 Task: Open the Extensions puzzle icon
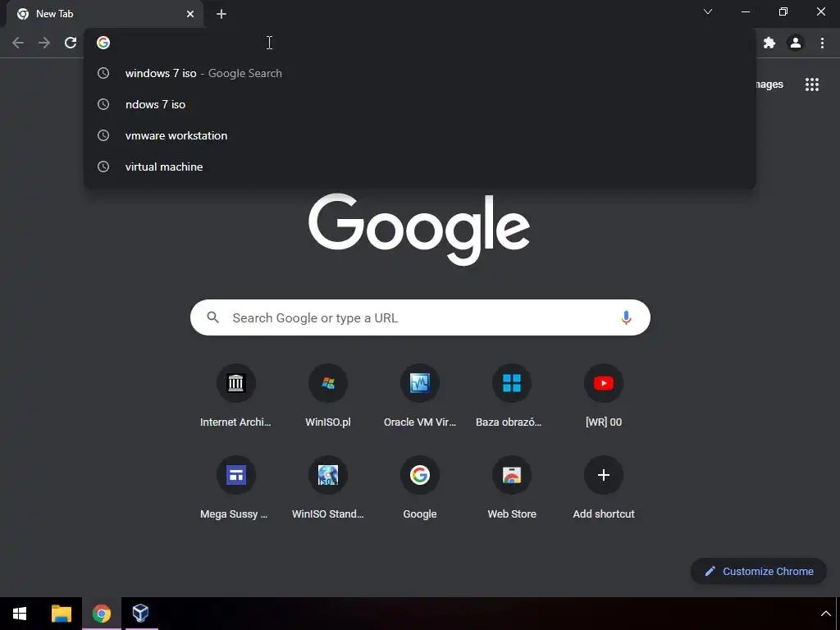click(x=769, y=43)
